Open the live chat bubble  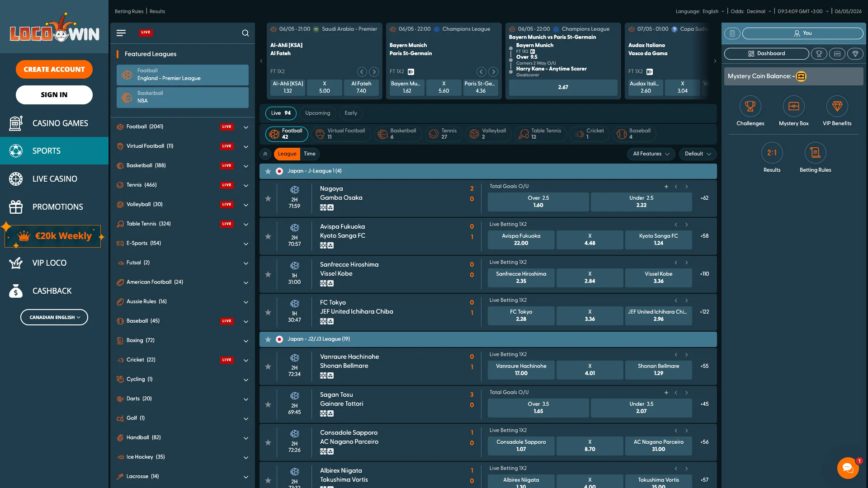[x=848, y=468]
